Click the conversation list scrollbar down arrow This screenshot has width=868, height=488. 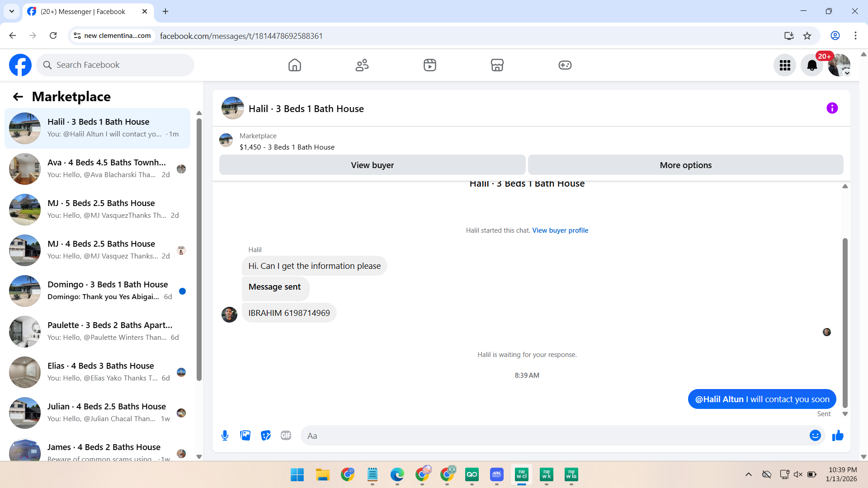click(x=199, y=457)
